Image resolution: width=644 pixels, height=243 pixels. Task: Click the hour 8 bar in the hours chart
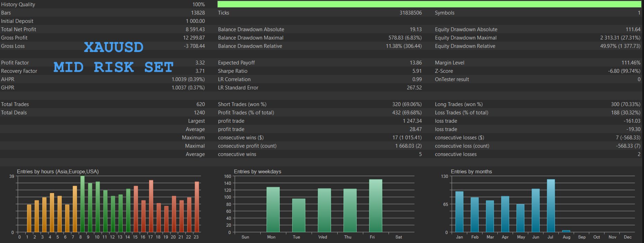point(82,204)
